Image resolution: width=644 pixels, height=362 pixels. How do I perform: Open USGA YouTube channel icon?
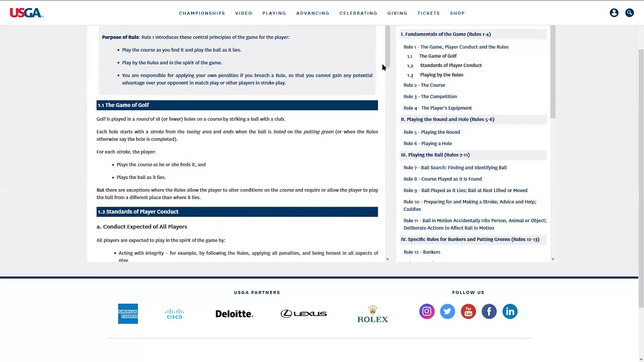coord(468,312)
